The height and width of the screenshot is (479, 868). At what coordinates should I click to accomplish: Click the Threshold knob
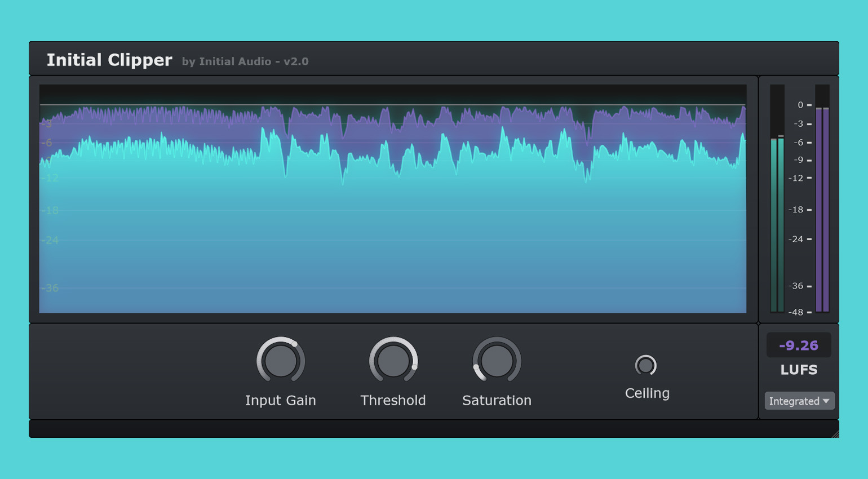tap(393, 361)
